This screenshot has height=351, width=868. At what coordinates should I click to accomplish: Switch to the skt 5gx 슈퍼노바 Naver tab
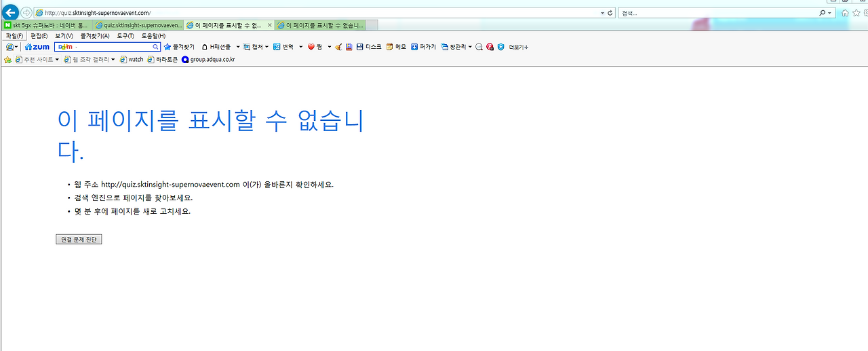click(47, 25)
